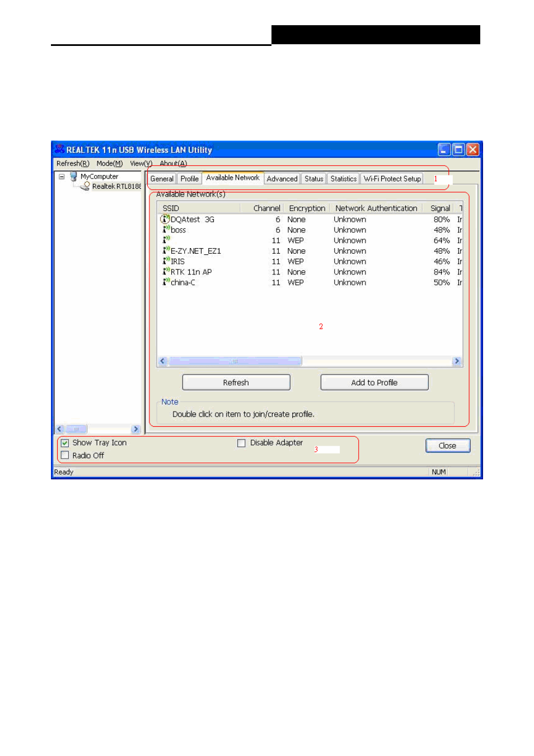This screenshot has width=534, height=756.
Task: Click tree panel scrollbar left arrow
Action: (60, 429)
